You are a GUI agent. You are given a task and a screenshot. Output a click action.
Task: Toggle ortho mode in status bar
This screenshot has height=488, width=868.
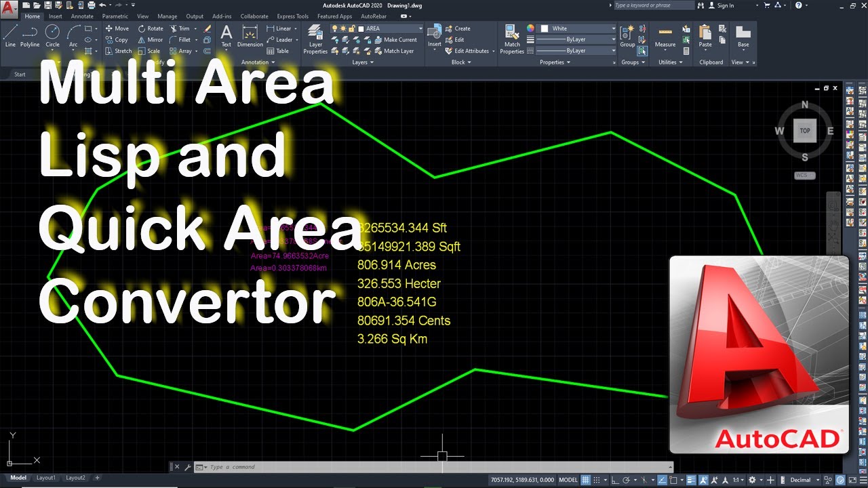[x=616, y=480]
